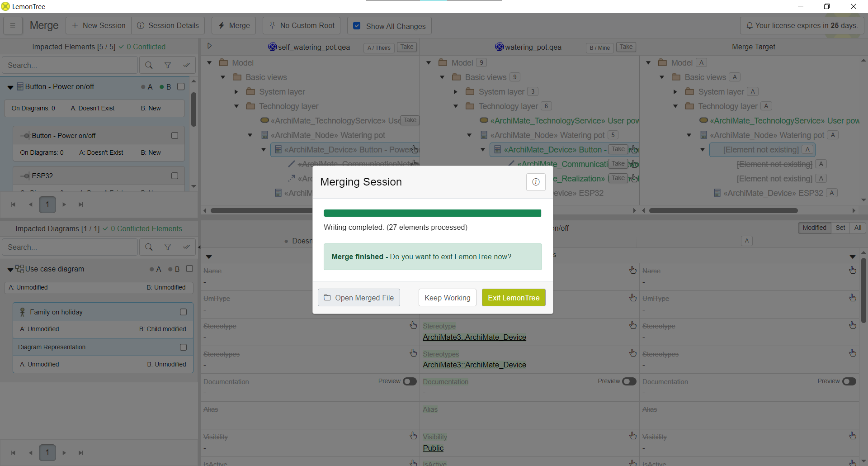Viewport: 868px width, 466px height.
Task: Click the watering_pot.qea file icon
Action: click(499, 47)
